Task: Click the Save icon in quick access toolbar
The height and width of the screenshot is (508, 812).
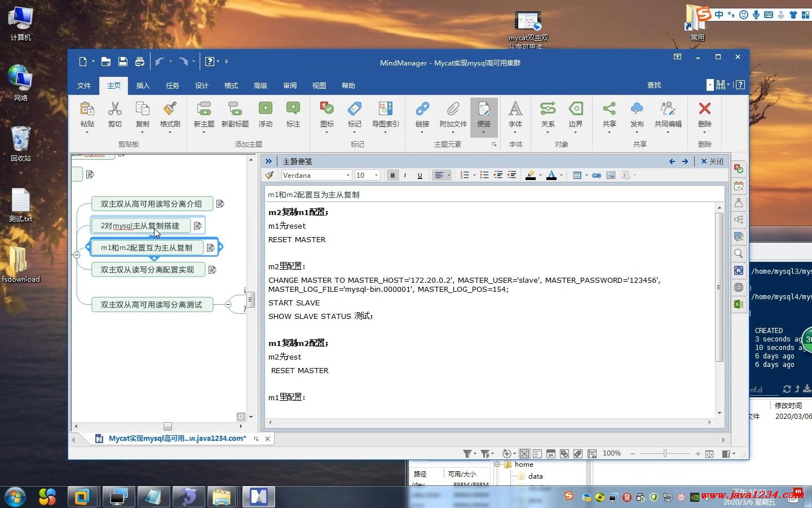Action: [x=122, y=62]
